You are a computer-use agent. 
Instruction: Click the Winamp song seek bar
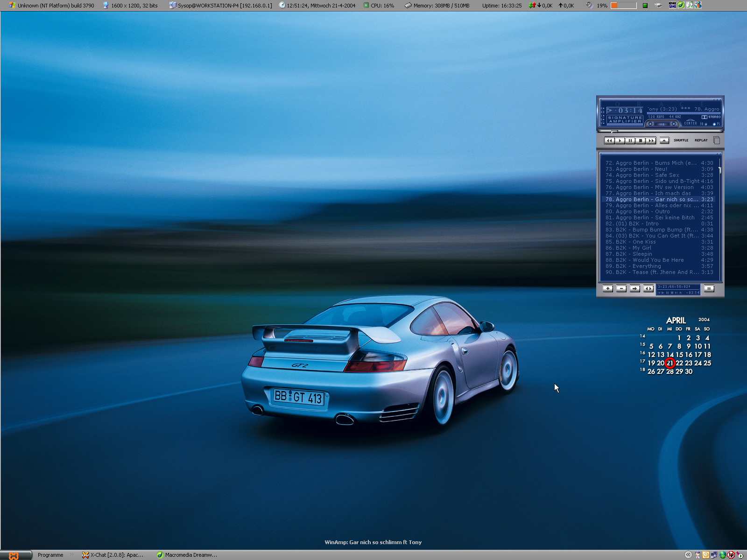click(660, 132)
